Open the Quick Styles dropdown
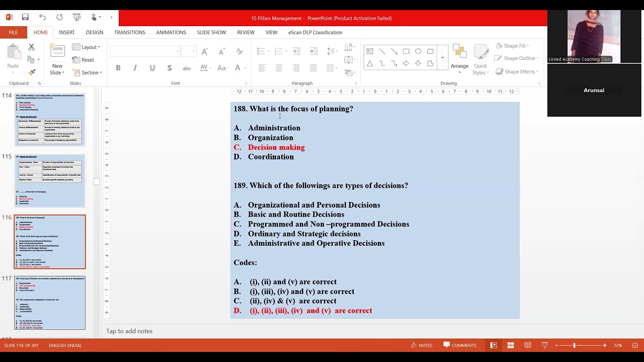644x362 pixels. [480, 60]
